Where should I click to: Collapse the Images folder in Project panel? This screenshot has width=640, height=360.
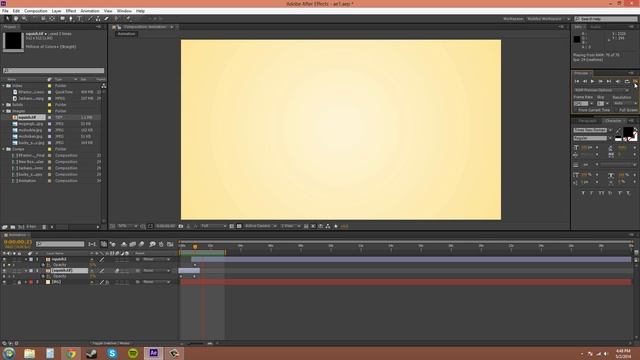point(4,111)
